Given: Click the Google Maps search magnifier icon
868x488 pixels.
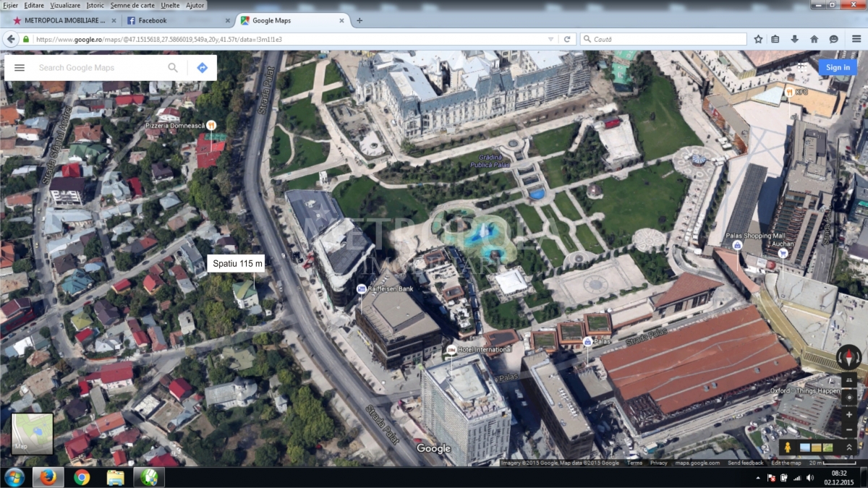Looking at the screenshot, I should (173, 67).
